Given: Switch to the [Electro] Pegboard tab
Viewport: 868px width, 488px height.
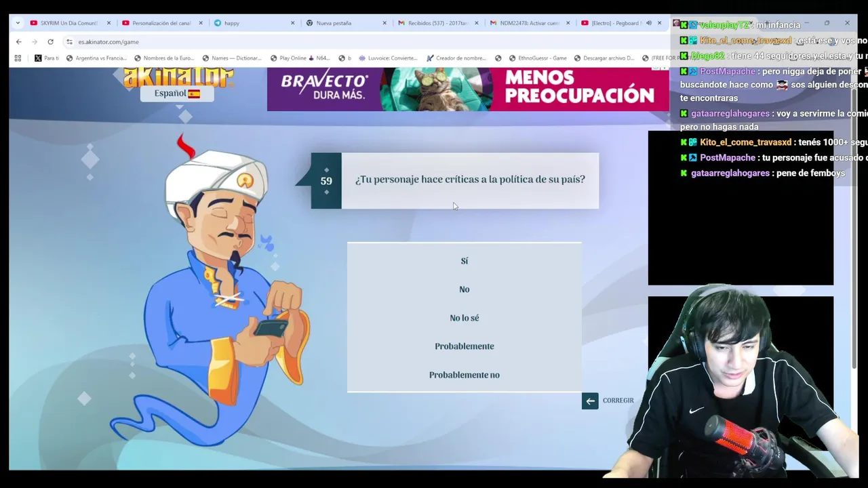Looking at the screenshot, I should pos(616,23).
